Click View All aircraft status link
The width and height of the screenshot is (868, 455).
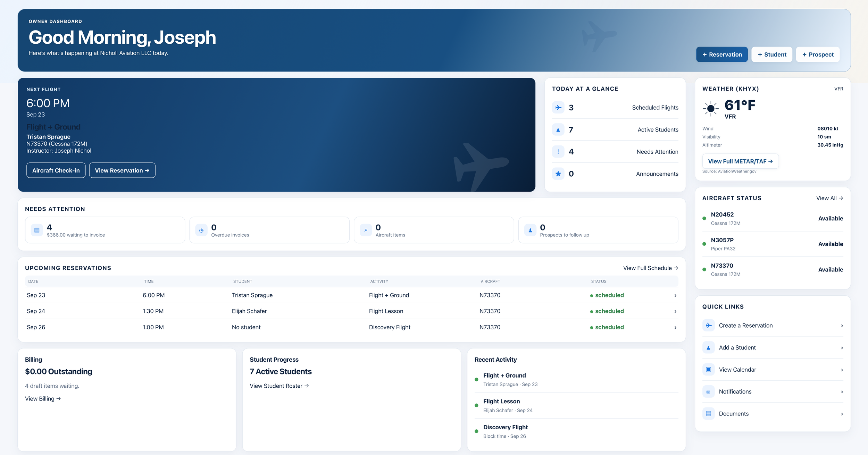[x=829, y=198]
